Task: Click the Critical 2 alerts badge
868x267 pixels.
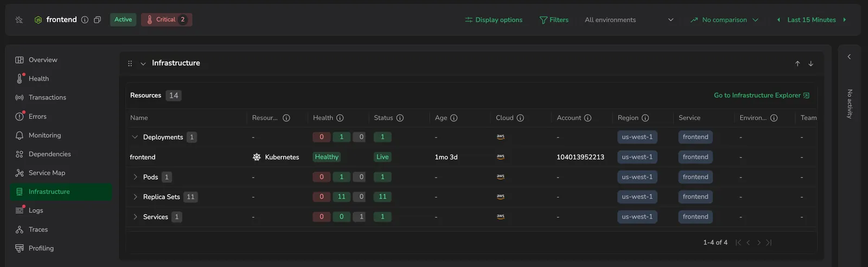Action: click(167, 20)
